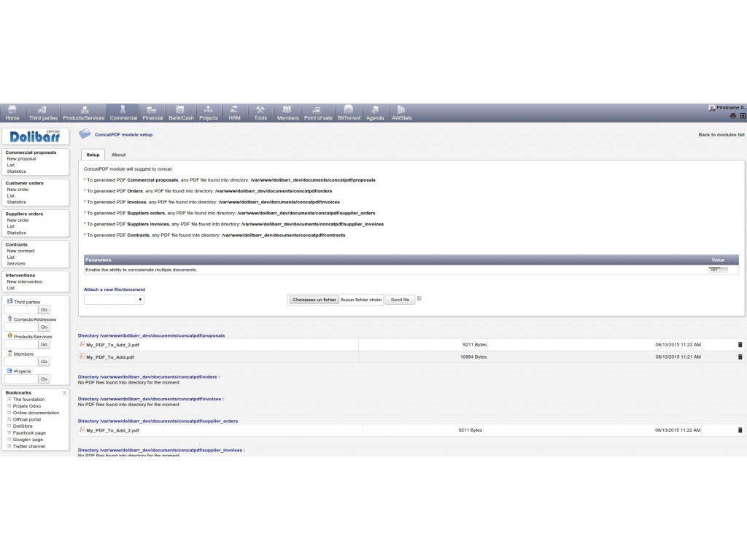Screen dimensions: 747x560
Task: Click Go button for Third parties search
Action: (44, 309)
